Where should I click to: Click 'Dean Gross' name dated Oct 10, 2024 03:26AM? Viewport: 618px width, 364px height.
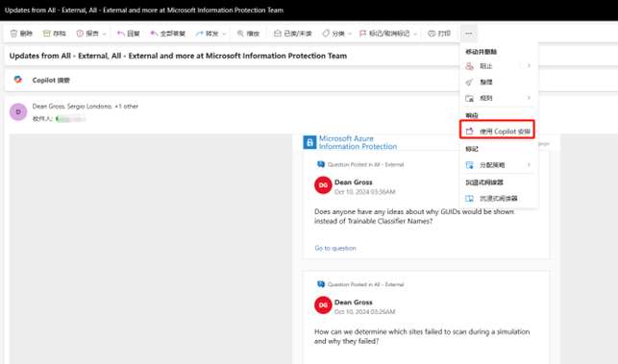click(354, 303)
